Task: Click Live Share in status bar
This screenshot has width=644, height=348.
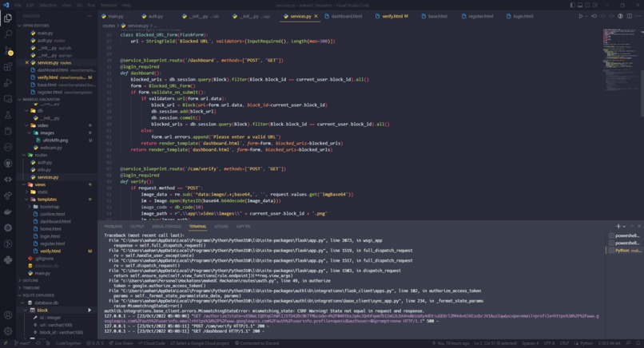Action: (121, 343)
